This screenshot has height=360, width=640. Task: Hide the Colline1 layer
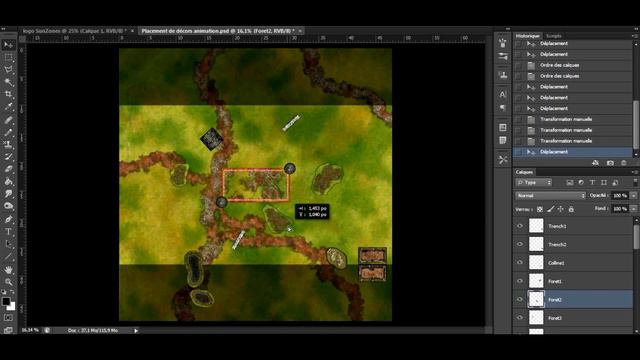click(x=520, y=262)
